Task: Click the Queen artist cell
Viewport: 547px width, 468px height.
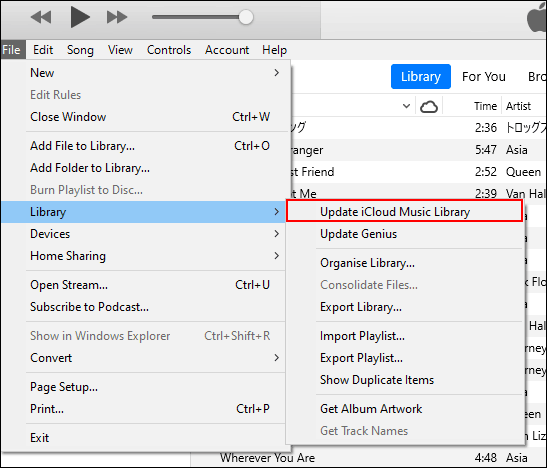Action: point(523,172)
